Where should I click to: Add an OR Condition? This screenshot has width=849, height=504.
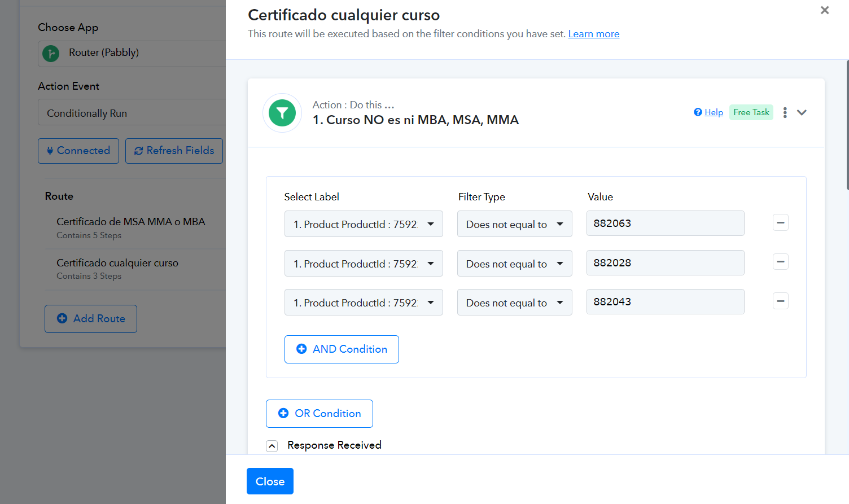319,414
